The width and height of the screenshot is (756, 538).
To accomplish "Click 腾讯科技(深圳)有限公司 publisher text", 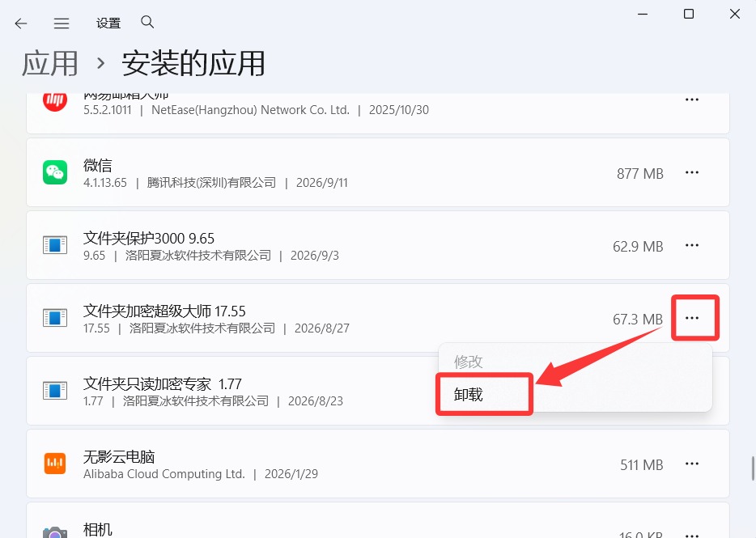I will click(x=211, y=183).
